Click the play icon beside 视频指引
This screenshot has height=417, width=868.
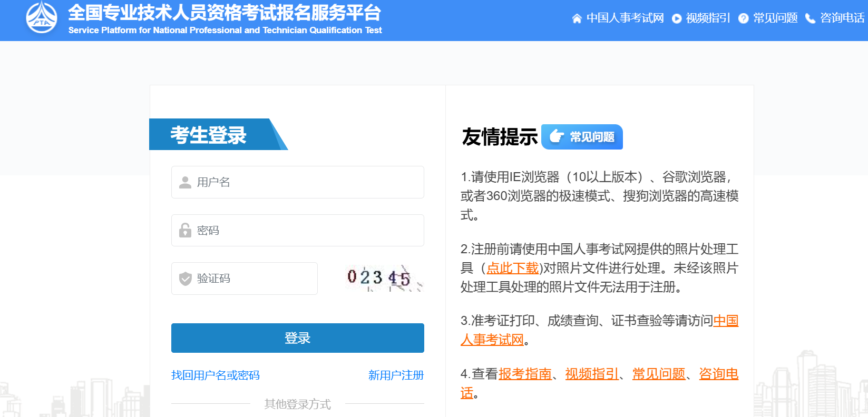click(677, 18)
